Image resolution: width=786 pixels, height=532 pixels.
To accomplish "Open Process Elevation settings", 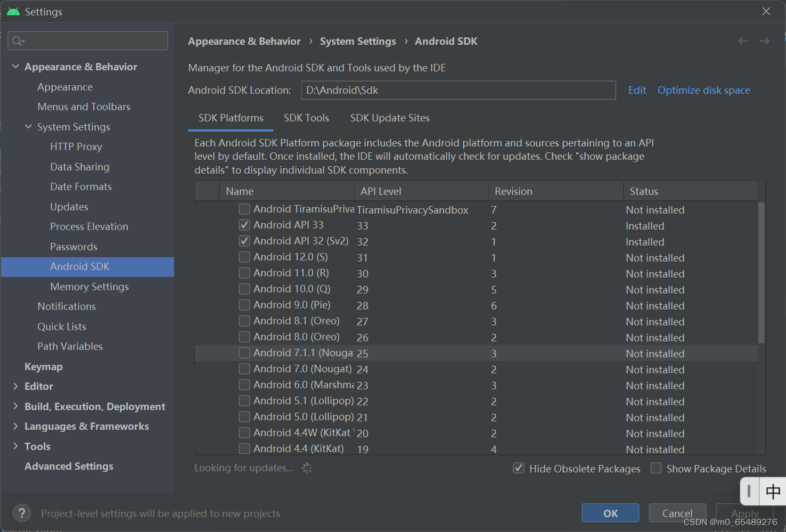I will pyautogui.click(x=89, y=226).
